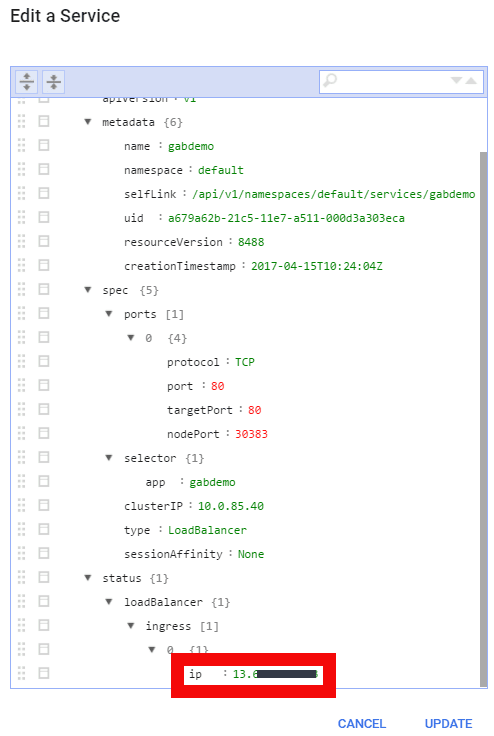Image resolution: width=494 pixels, height=736 pixels.
Task: Open action menu for protocol row
Action: pyautogui.click(x=44, y=361)
